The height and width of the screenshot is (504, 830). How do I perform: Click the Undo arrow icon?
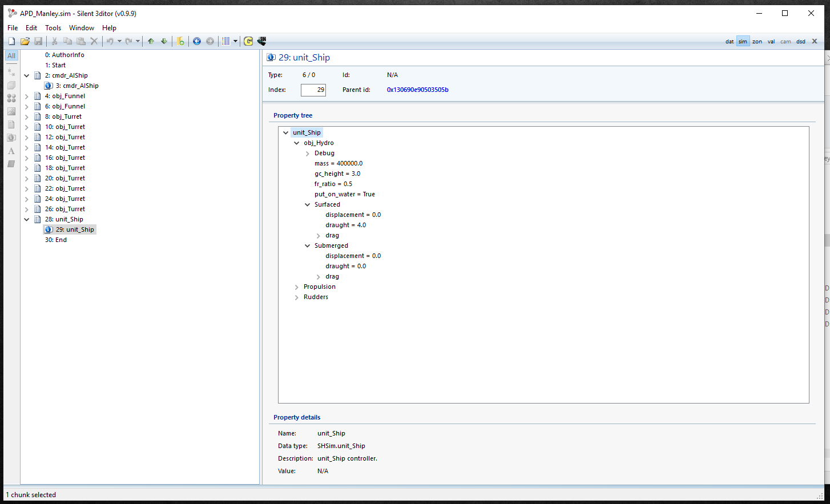[x=110, y=41]
